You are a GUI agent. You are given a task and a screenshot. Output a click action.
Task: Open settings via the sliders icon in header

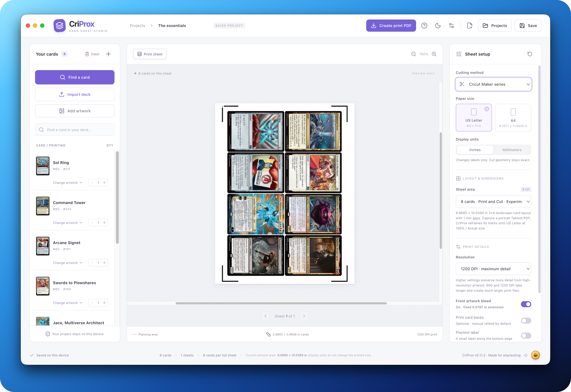click(x=451, y=26)
